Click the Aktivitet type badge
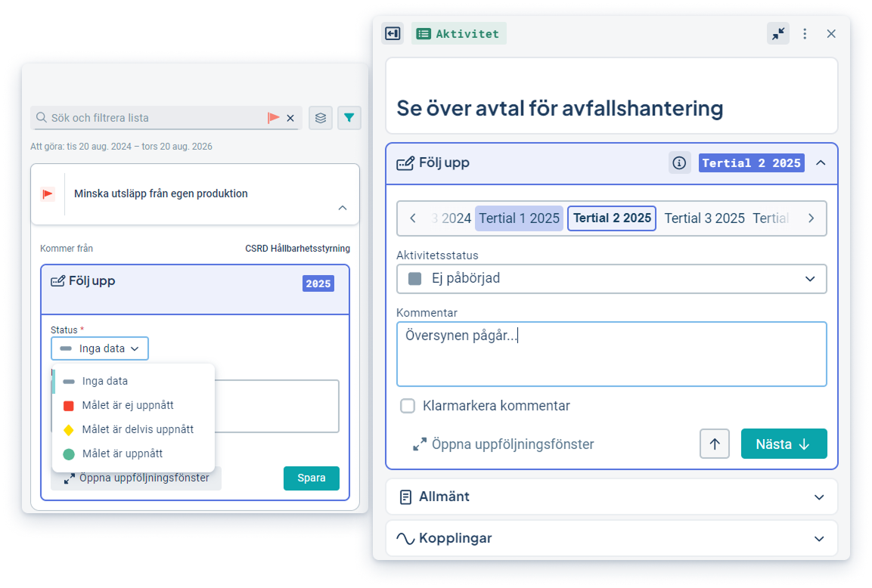The height and width of the screenshot is (588, 872). (x=459, y=34)
